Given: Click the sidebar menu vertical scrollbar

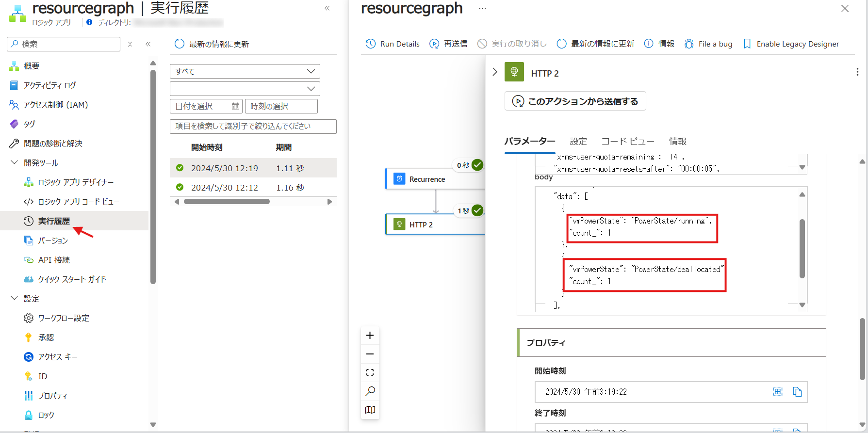Looking at the screenshot, I should [x=153, y=177].
